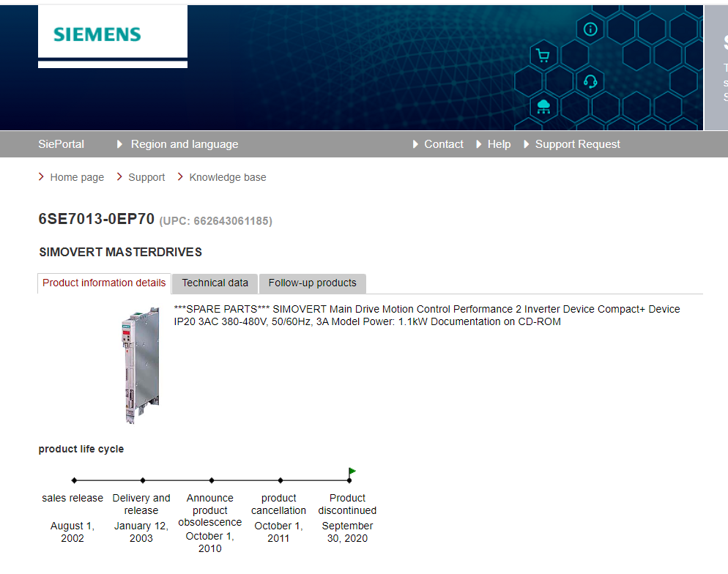Open the shopping cart icon

(543, 56)
